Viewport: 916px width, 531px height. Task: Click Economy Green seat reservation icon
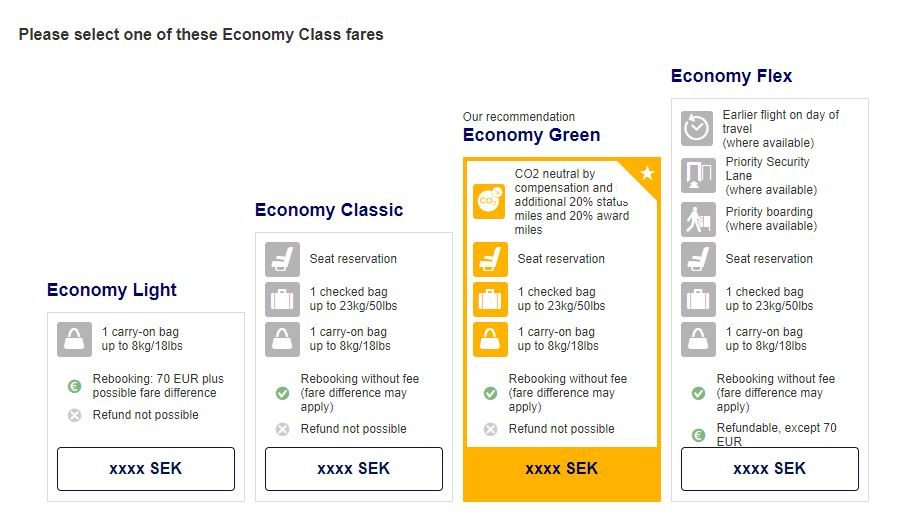tap(490, 259)
